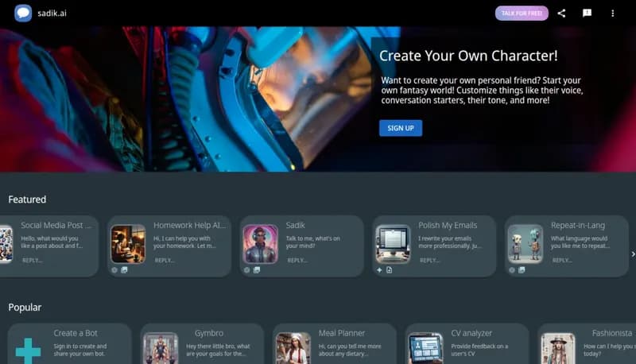Open the Polish My Emails monitor thumbnail

click(x=393, y=244)
